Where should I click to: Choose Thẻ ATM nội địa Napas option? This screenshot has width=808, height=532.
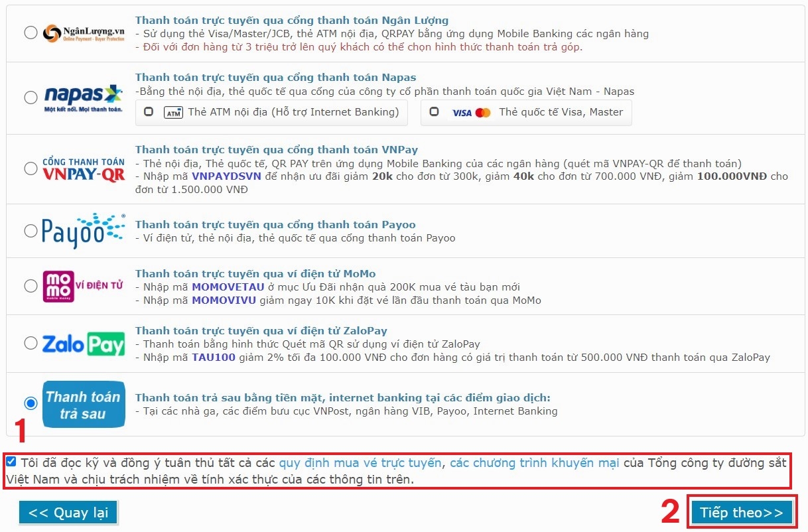tap(149, 111)
